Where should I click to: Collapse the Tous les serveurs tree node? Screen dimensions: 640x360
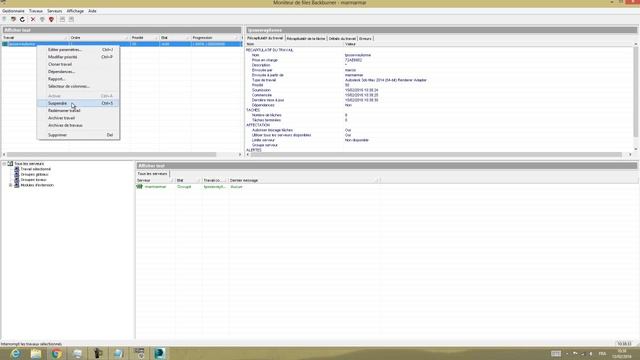coord(4,164)
